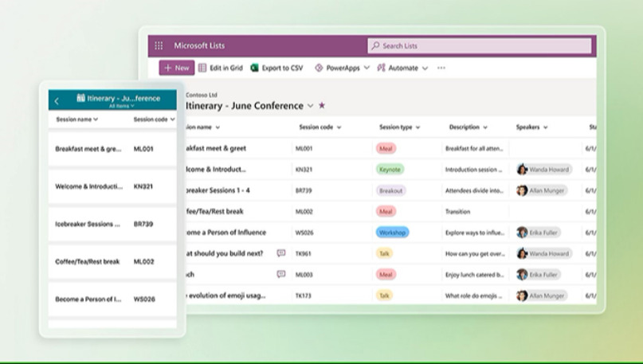
Task: Click the PowerApps icon in toolbar
Action: pos(319,68)
